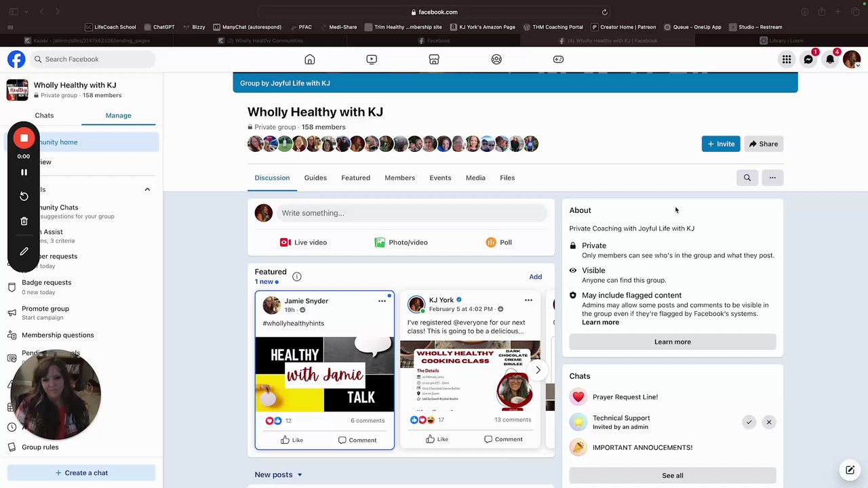Screen dimensions: 868x488
Task: Click Create a chat button
Action: click(81, 473)
